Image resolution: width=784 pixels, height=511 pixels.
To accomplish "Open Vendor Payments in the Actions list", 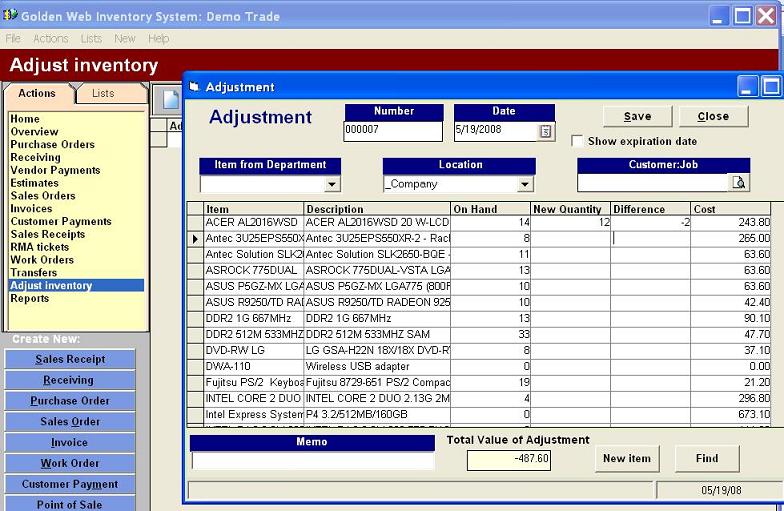I will click(56, 170).
